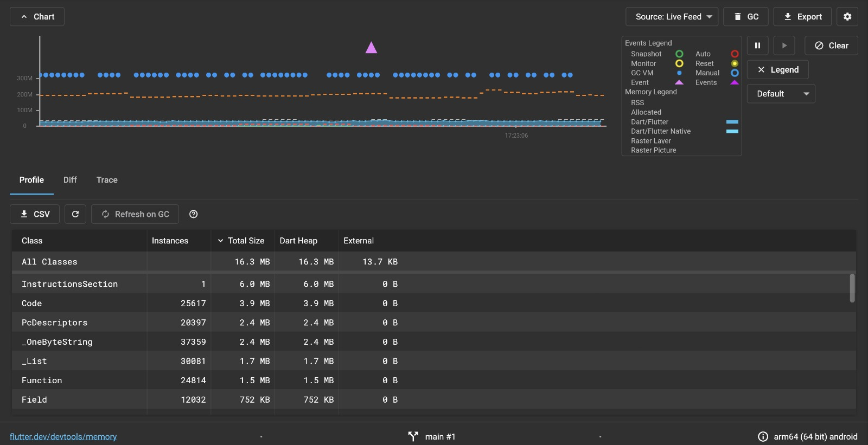The image size is (868, 445).
Task: Click the Reset circle in legend
Action: pos(735,63)
